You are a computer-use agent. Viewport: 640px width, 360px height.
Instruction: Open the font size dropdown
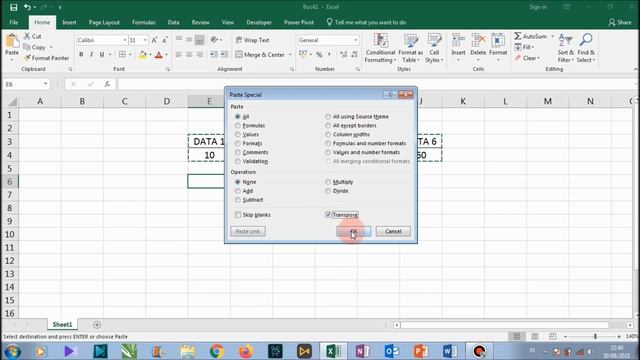tap(145, 40)
